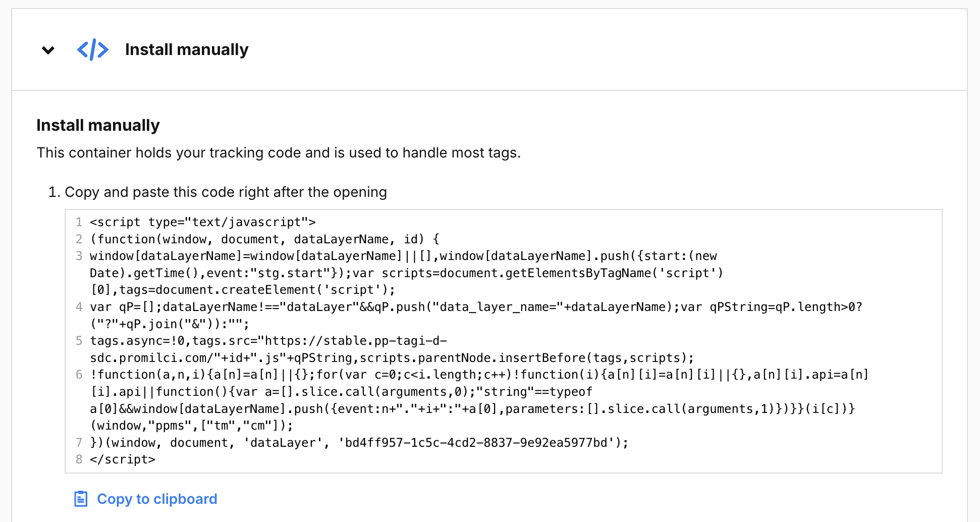This screenshot has width=980, height=522.
Task: Click line number 2 in code gutter
Action: pyautogui.click(x=79, y=239)
